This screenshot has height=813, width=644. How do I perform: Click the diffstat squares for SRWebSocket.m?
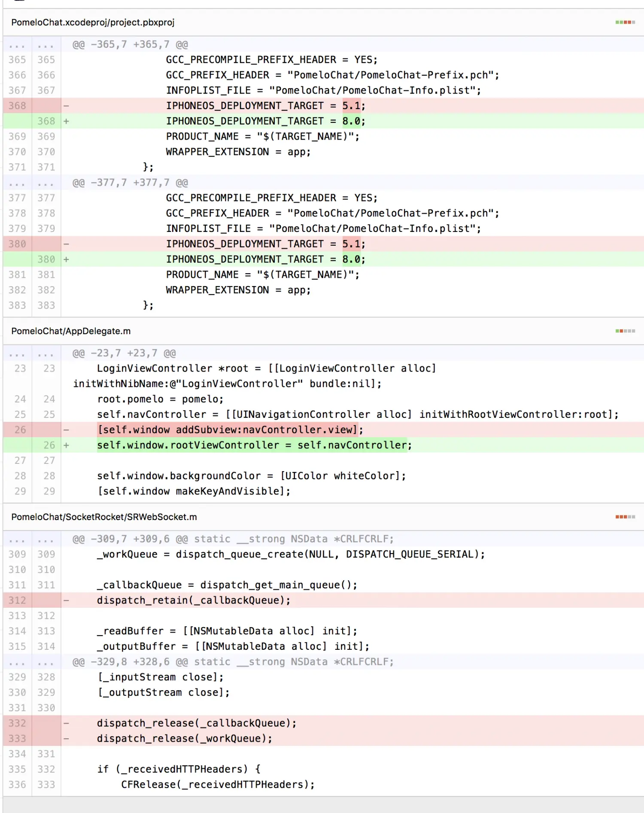pos(625,517)
